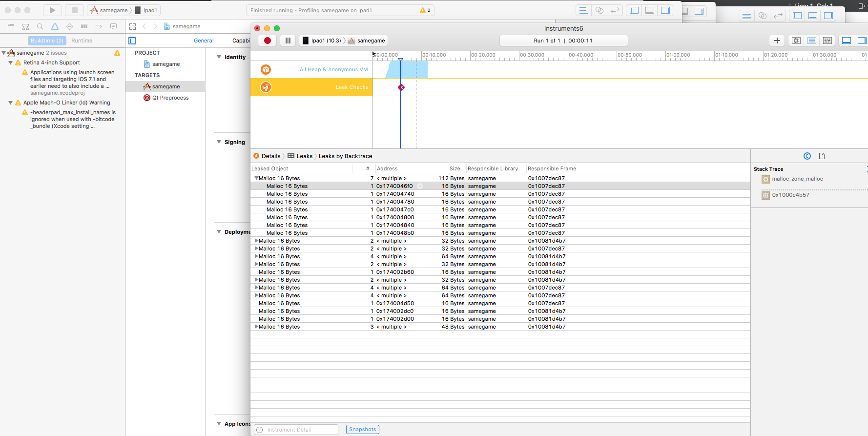The image size is (868, 436).
Task: Open the General tab in Xcode
Action: [x=204, y=41]
